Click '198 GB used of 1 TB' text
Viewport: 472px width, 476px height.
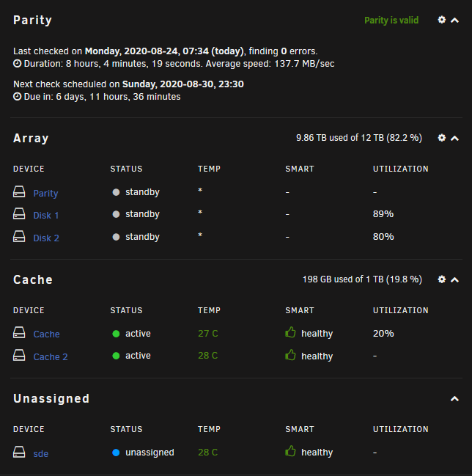tap(343, 279)
